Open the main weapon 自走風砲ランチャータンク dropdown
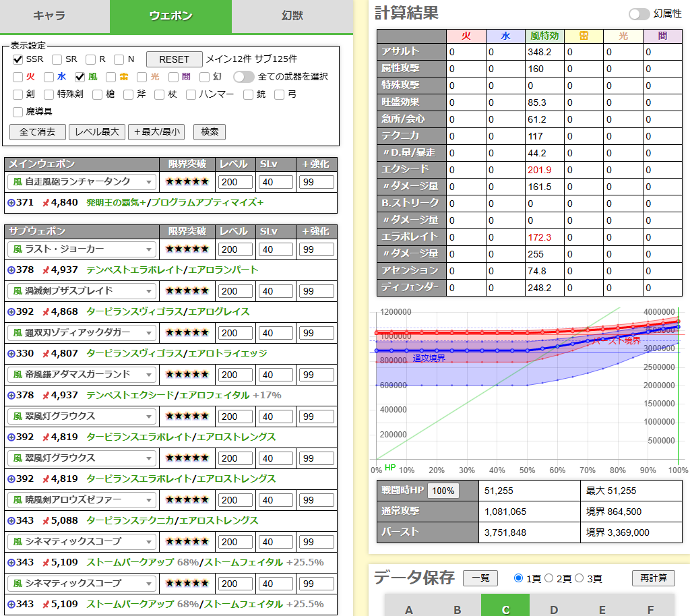The width and height of the screenshot is (690, 616). click(x=82, y=182)
